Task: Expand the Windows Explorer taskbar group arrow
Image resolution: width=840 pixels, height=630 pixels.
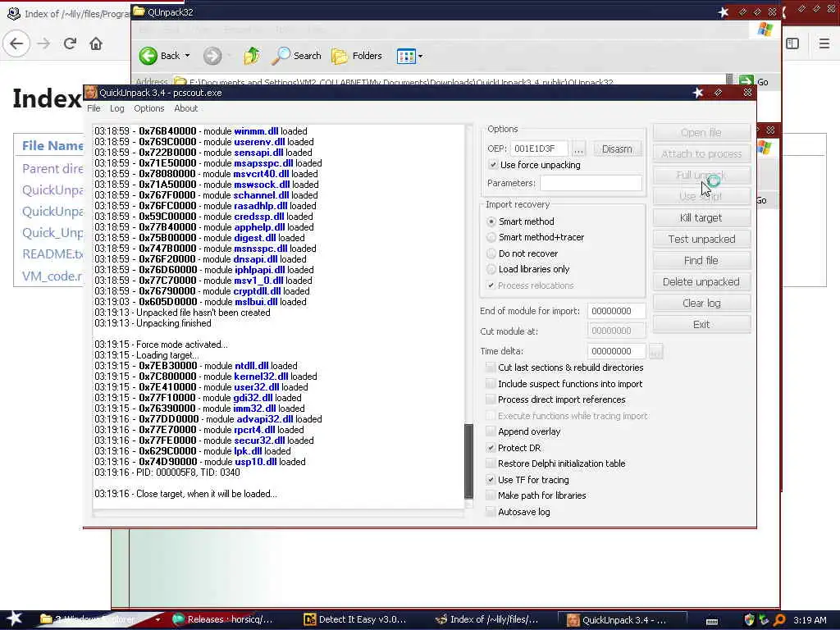Action: coord(157,620)
